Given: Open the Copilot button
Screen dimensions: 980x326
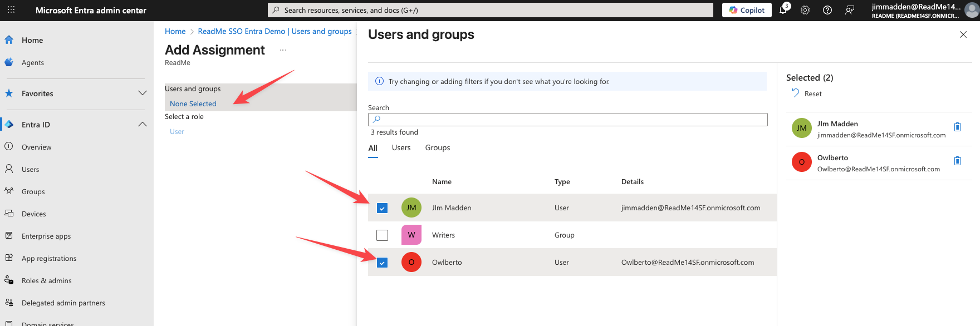Looking at the screenshot, I should tap(747, 10).
